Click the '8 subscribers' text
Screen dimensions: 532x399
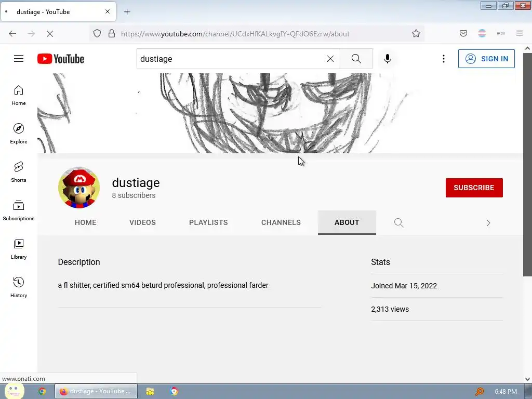coord(134,195)
